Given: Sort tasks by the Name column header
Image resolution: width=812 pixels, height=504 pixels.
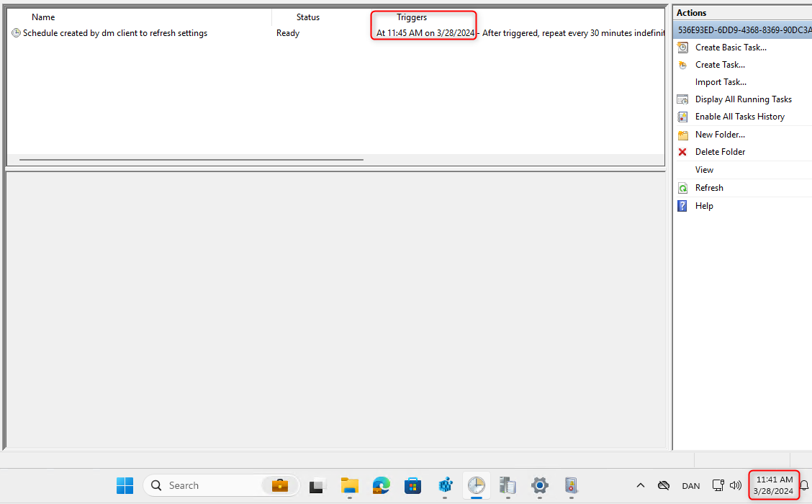Looking at the screenshot, I should pyautogui.click(x=43, y=17).
